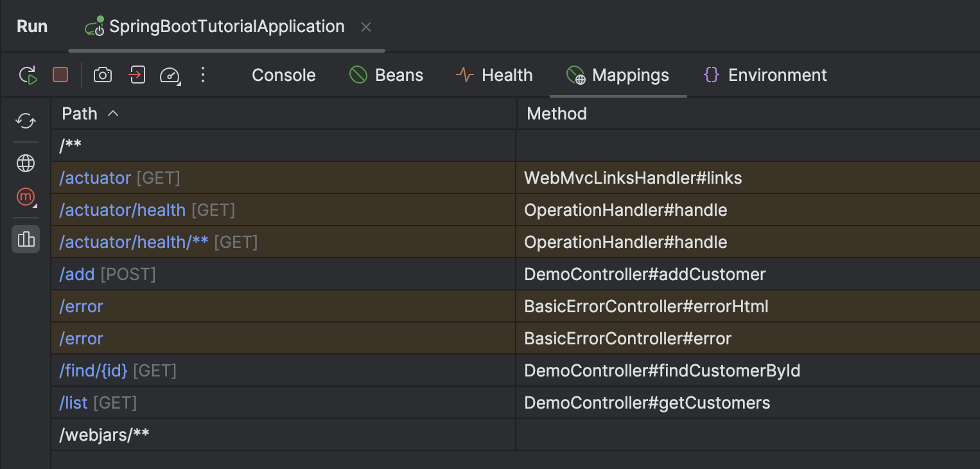The width and height of the screenshot is (980, 469).
Task: Stop the running application
Action: [60, 75]
